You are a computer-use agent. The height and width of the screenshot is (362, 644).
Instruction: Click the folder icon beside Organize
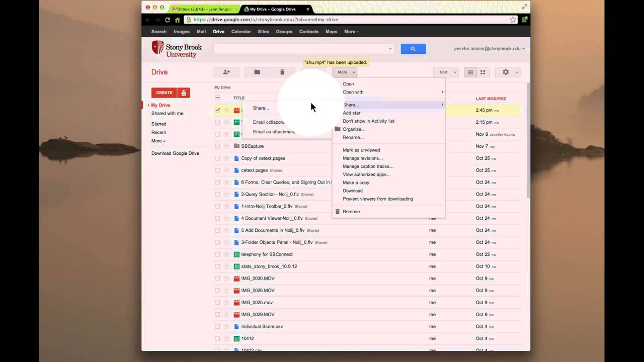point(338,129)
